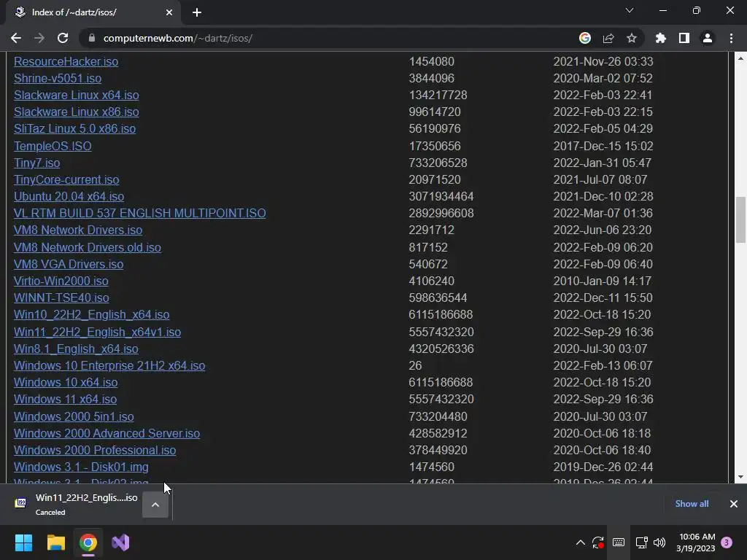Select the Index of /~dartz/isos/ tab
Viewport: 747px width, 560px height.
[94, 12]
